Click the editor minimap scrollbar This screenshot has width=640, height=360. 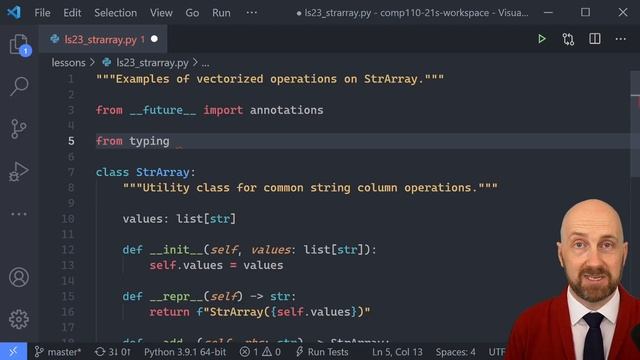point(635,124)
